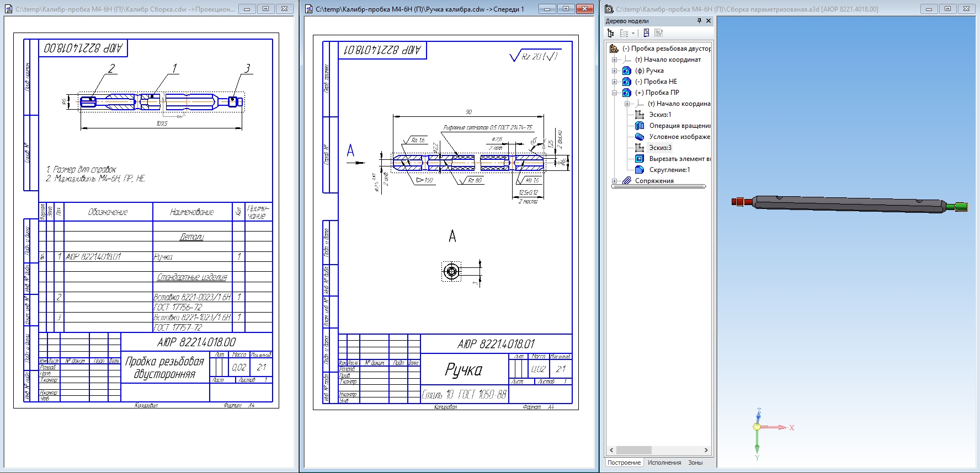
Task: Click horizontal scrollbar right arrow in tree panel
Action: (706, 450)
